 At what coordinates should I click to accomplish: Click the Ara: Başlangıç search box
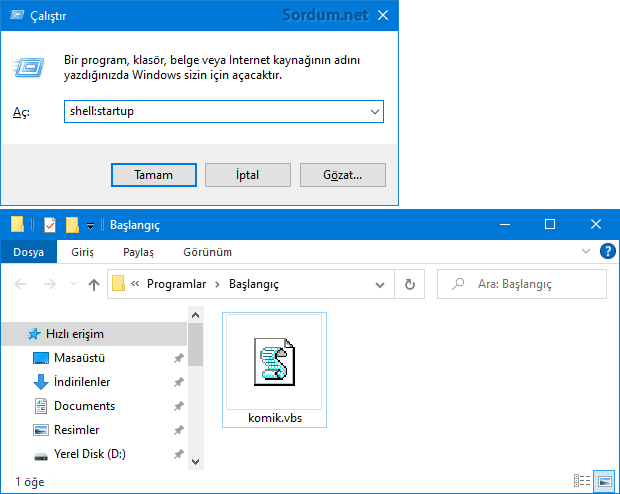pyautogui.click(x=522, y=284)
